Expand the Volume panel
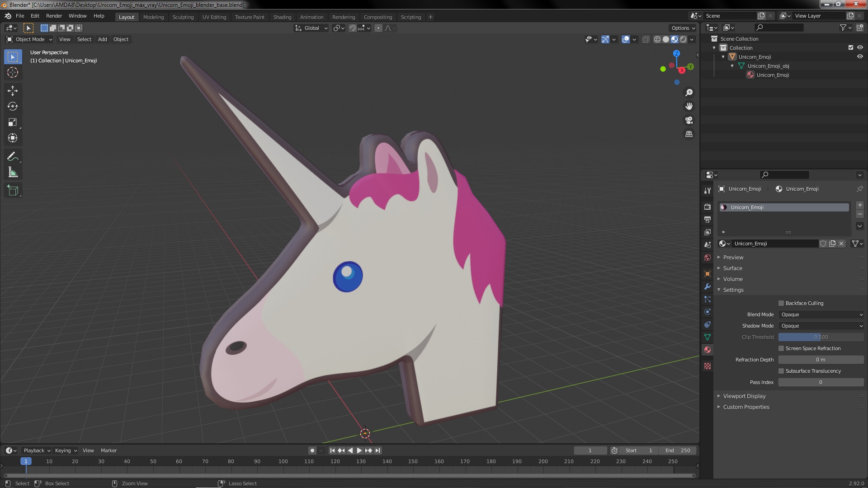The image size is (868, 488). point(732,279)
